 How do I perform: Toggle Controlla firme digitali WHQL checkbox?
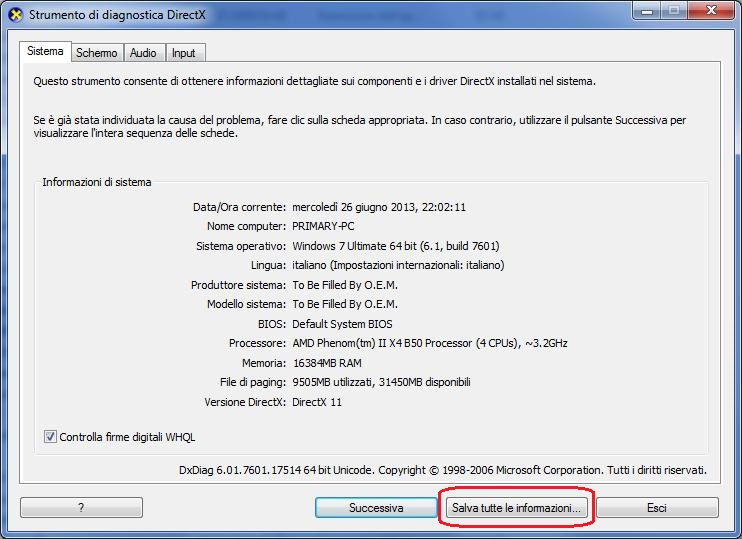50,436
